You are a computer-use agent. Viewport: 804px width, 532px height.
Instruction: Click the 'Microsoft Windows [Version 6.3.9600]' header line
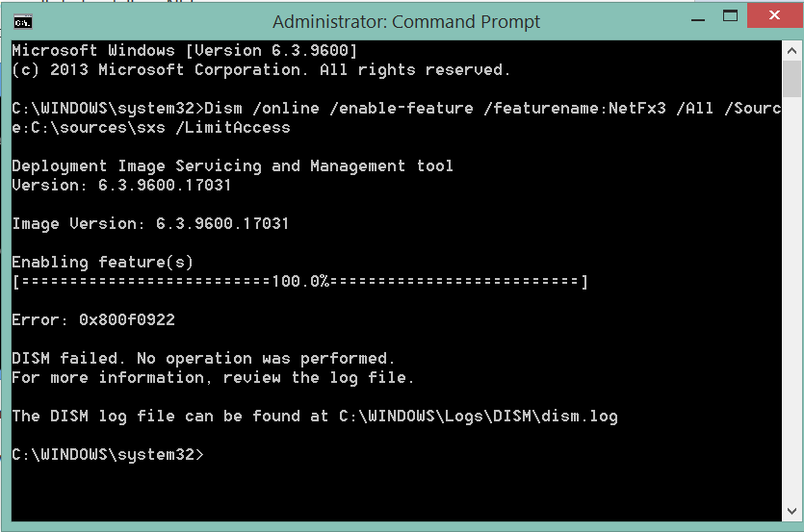pos(185,50)
